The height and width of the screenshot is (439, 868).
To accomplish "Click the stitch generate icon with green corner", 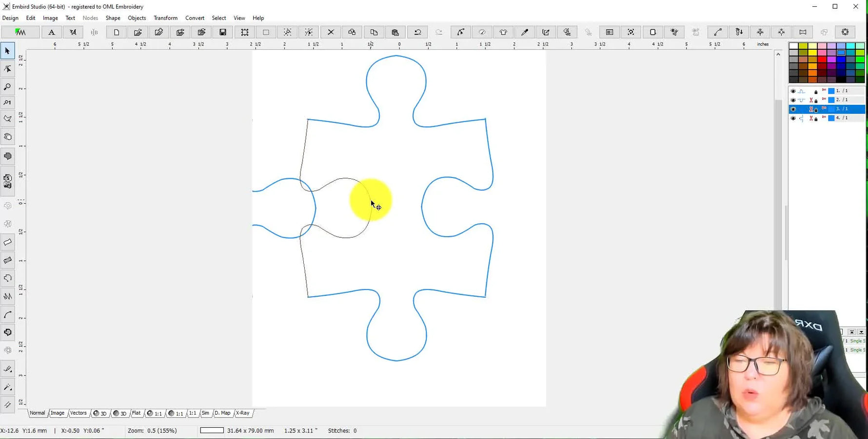I will tap(20, 32).
